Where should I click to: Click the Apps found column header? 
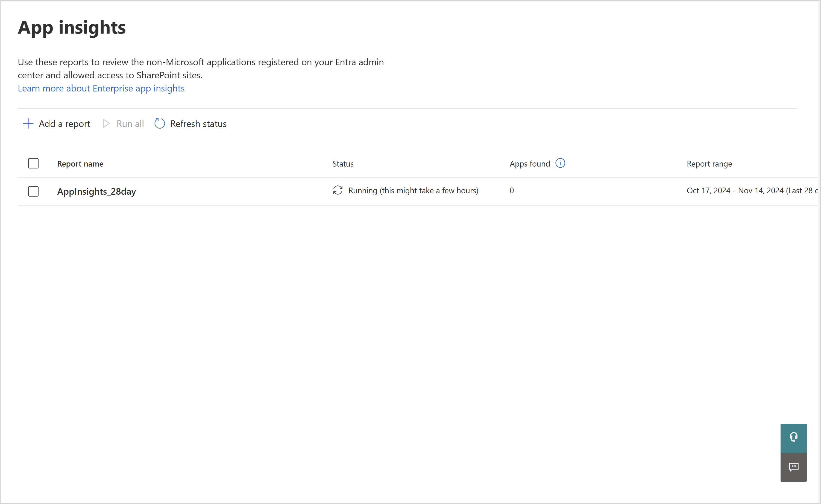click(529, 164)
